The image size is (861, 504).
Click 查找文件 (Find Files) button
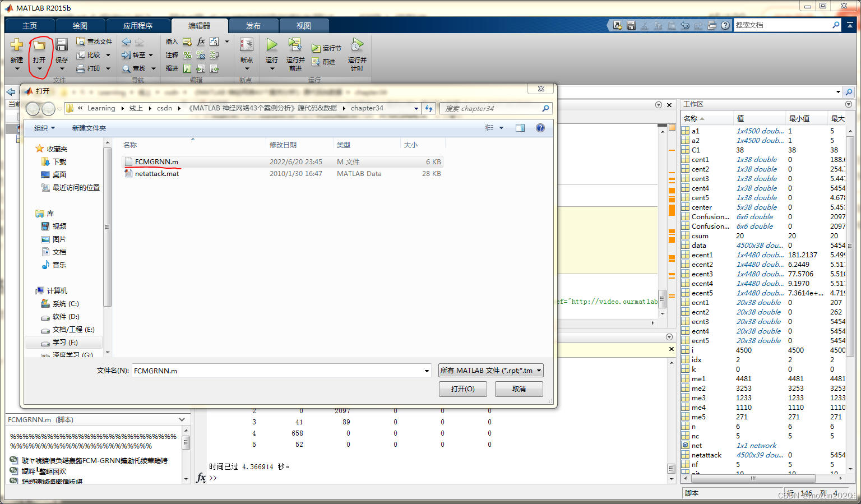[94, 41]
